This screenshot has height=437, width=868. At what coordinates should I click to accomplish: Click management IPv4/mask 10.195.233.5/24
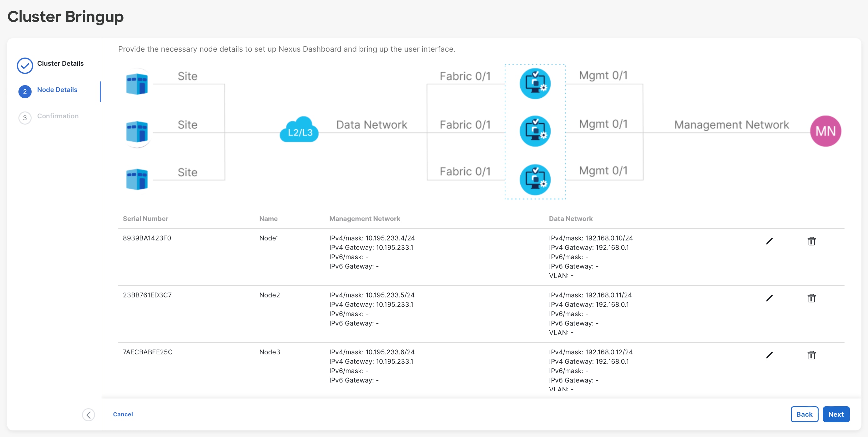coord(372,295)
